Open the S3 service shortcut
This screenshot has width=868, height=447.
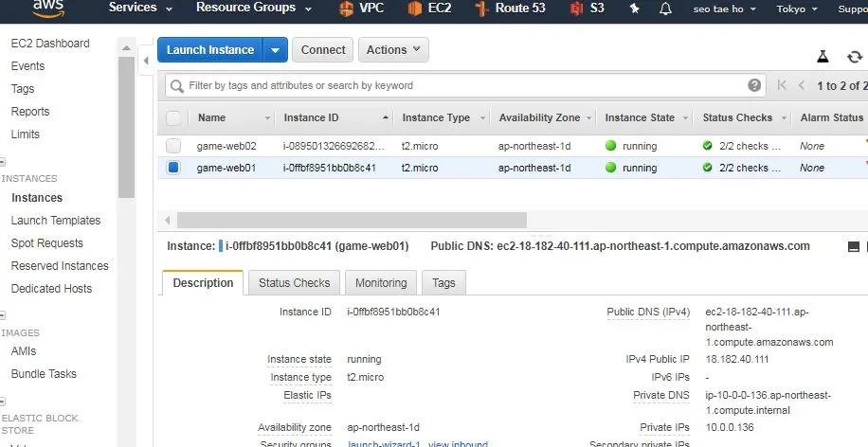click(587, 9)
